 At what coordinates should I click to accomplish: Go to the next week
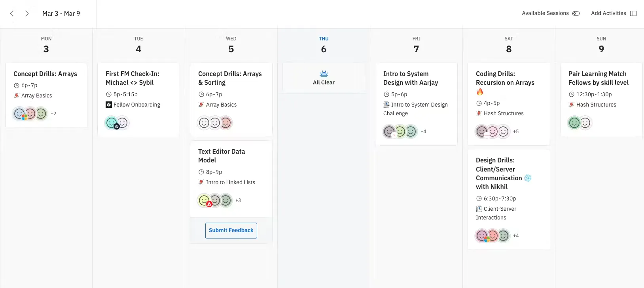click(x=27, y=13)
